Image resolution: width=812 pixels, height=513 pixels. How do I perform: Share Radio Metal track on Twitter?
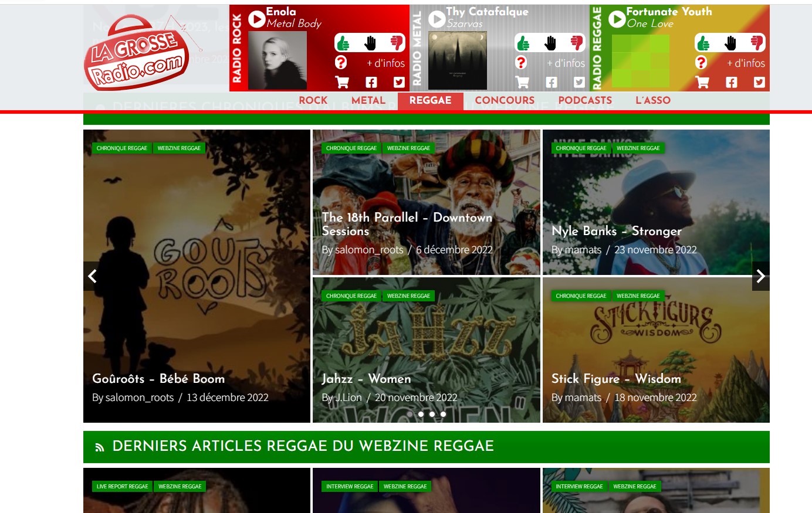tap(579, 82)
